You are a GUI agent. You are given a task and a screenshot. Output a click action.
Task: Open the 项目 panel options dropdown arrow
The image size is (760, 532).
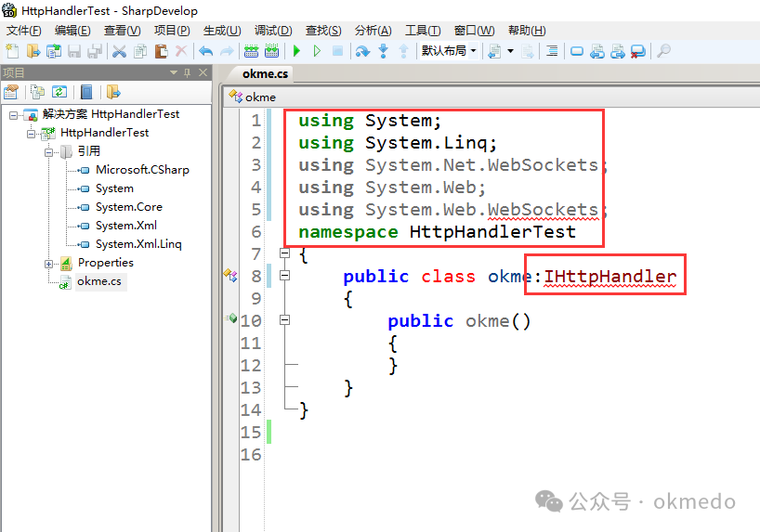coord(174,72)
